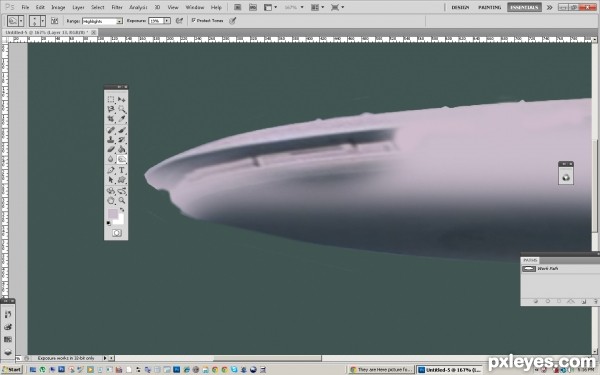Switch to the browser taskbar button
The width and height of the screenshot is (600, 375).
point(382,370)
